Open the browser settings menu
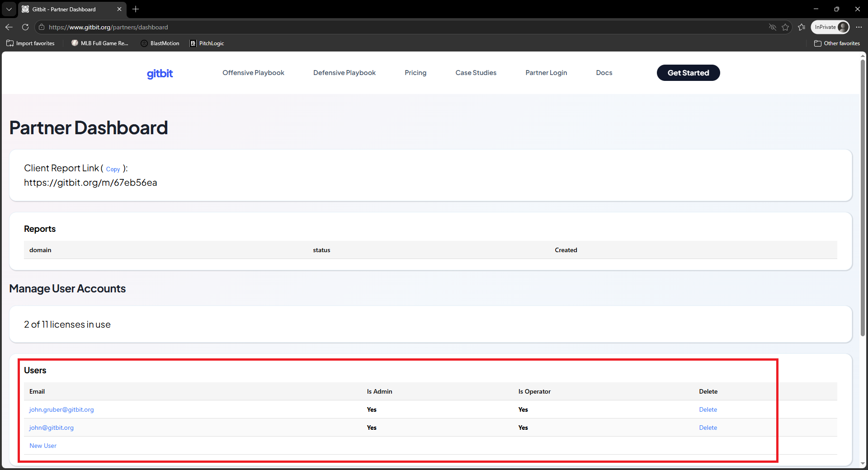Screen dimensions: 868x470 (860, 27)
